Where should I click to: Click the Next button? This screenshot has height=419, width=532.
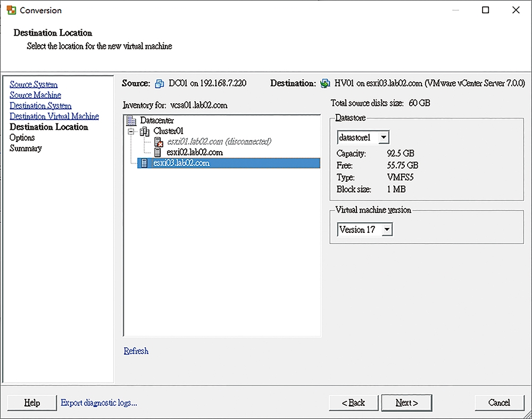406,403
